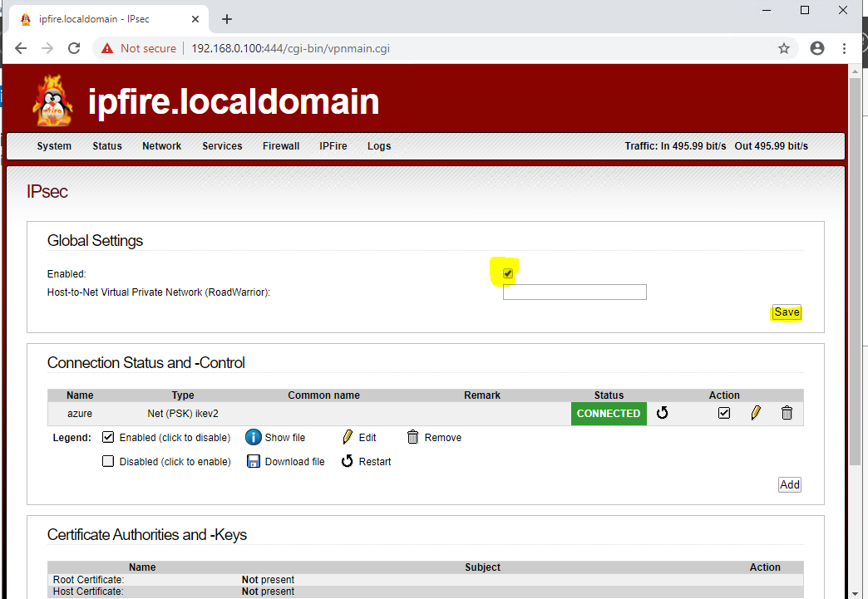Viewport: 868px width, 599px height.
Task: Click the green CONNECTED status indicator
Action: pyautogui.click(x=609, y=413)
